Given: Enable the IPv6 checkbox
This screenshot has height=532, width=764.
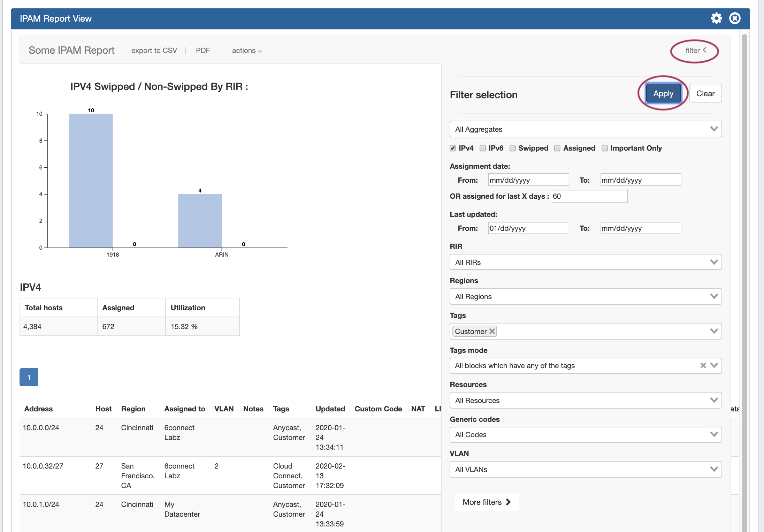Looking at the screenshot, I should [482, 148].
